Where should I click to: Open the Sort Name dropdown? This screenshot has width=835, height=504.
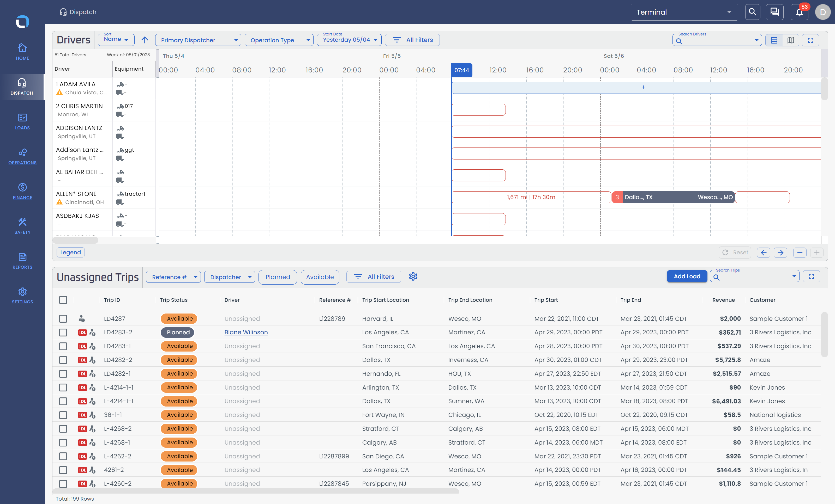[116, 40]
